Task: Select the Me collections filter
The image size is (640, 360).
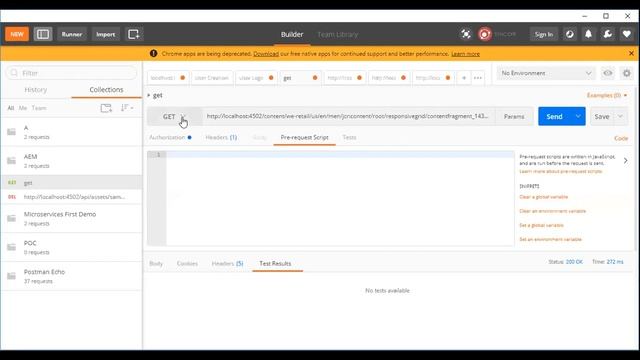Action: (x=23, y=108)
